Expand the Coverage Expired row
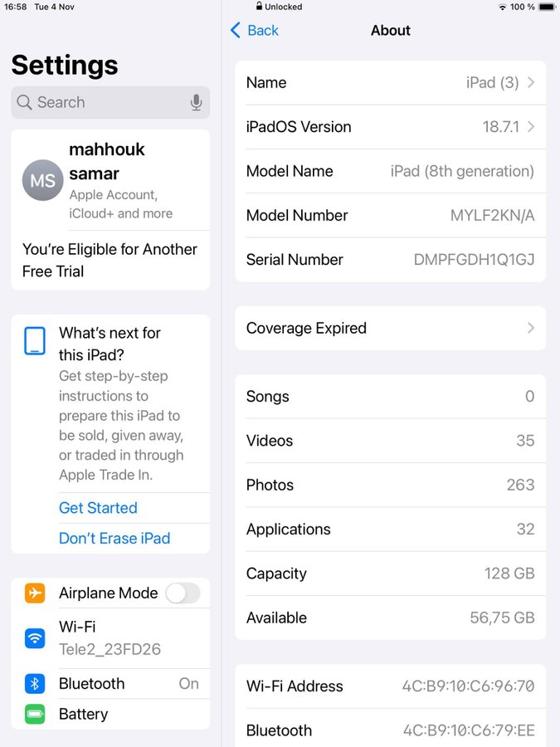Screen dimensions: 560x747 click(391, 328)
